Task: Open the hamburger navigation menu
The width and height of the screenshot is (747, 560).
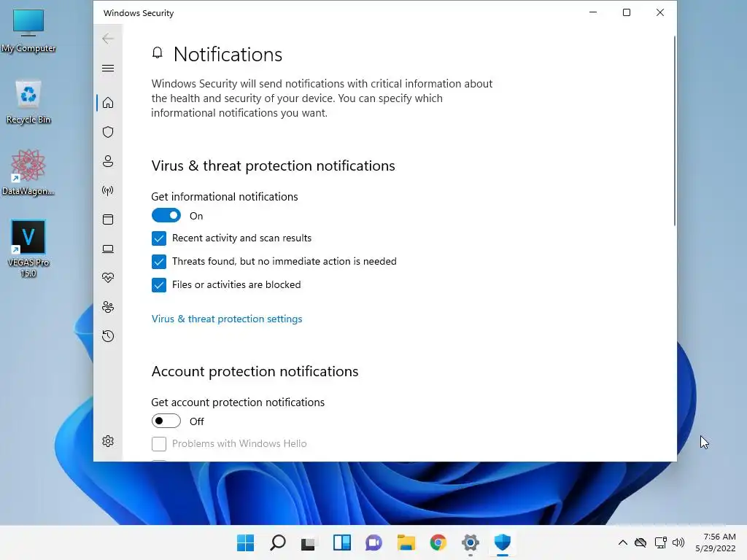Action: tap(108, 68)
